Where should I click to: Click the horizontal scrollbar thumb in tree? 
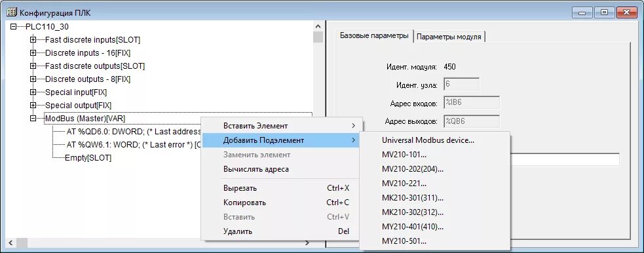(x=22, y=243)
